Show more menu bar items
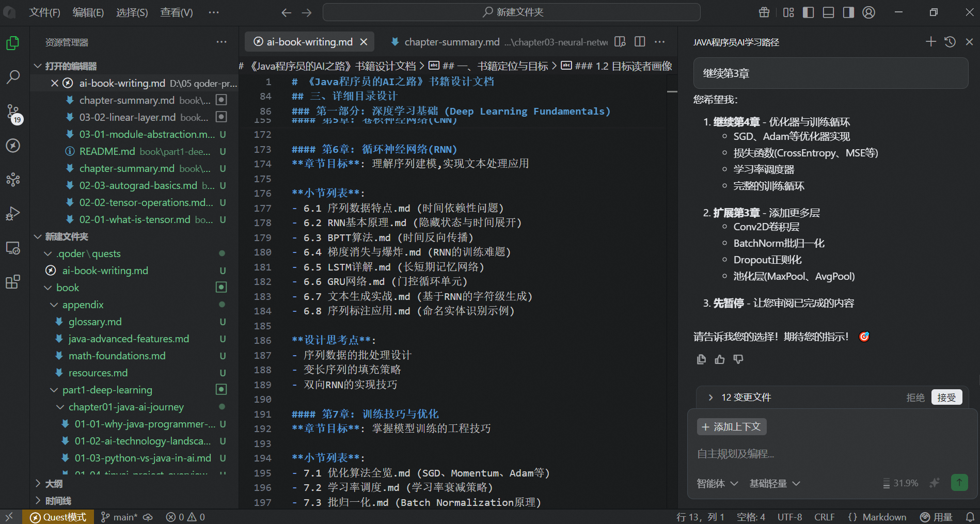This screenshot has height=524, width=980. tap(214, 12)
